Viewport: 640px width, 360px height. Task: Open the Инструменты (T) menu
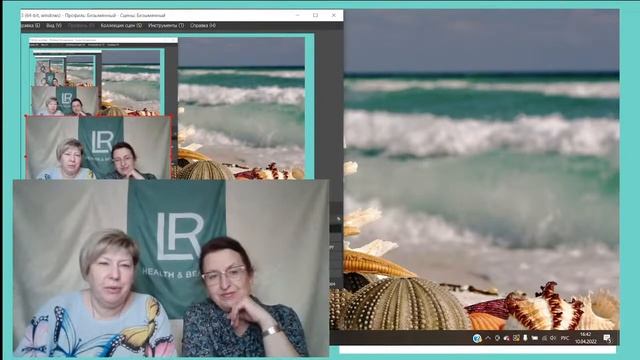point(166,25)
